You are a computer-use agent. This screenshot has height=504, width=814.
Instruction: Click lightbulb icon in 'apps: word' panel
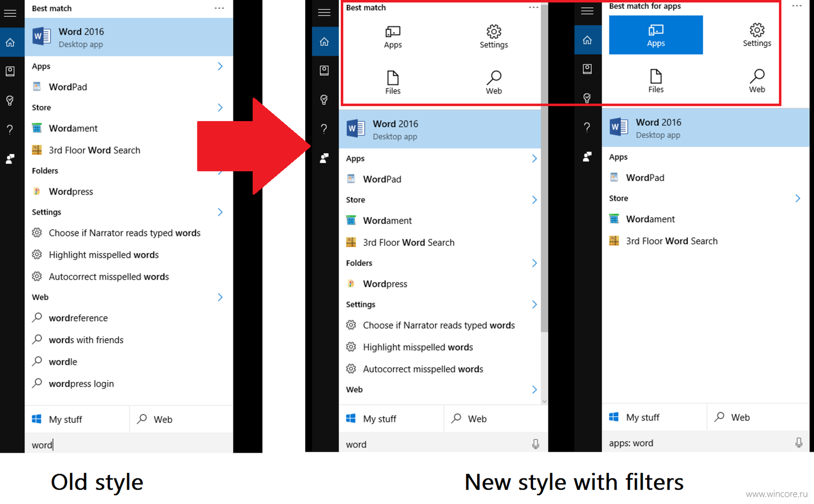point(587,98)
